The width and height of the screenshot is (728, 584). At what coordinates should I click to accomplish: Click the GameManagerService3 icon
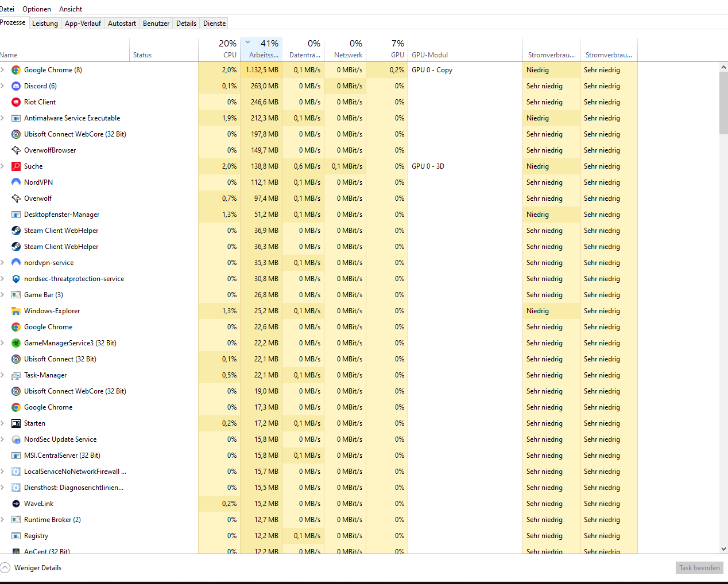[x=16, y=343]
